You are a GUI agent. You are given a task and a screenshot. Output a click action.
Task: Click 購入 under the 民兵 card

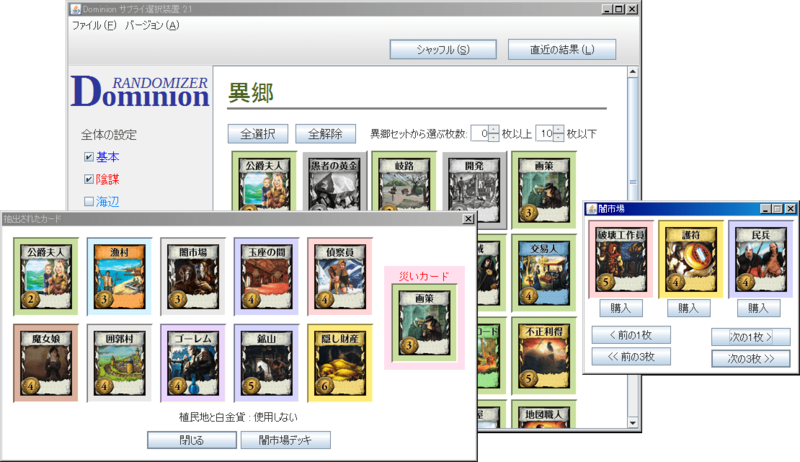click(759, 308)
